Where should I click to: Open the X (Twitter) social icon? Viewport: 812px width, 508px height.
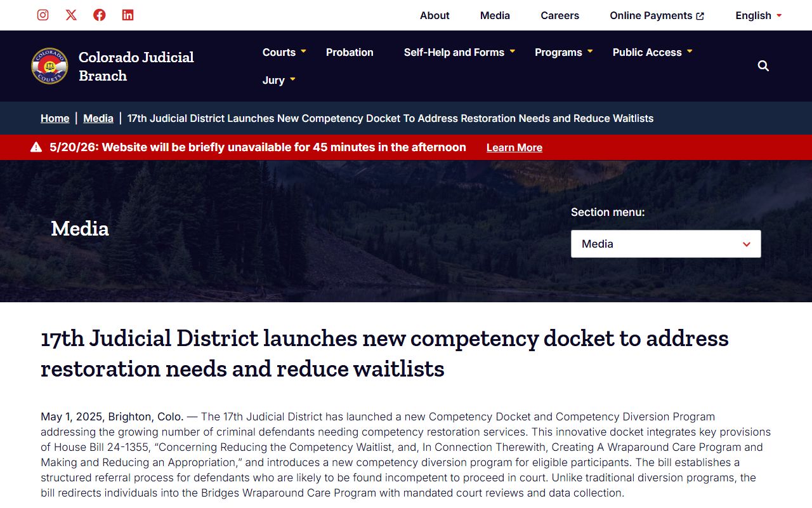click(71, 15)
